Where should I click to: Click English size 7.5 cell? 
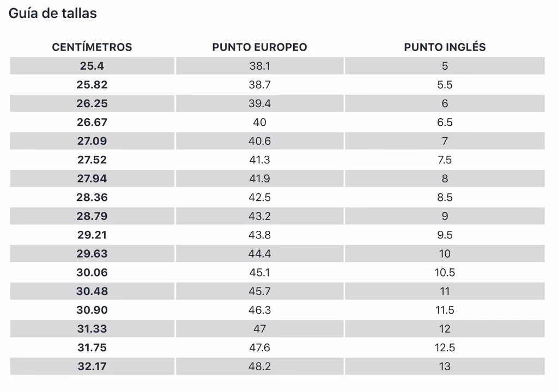tap(445, 160)
